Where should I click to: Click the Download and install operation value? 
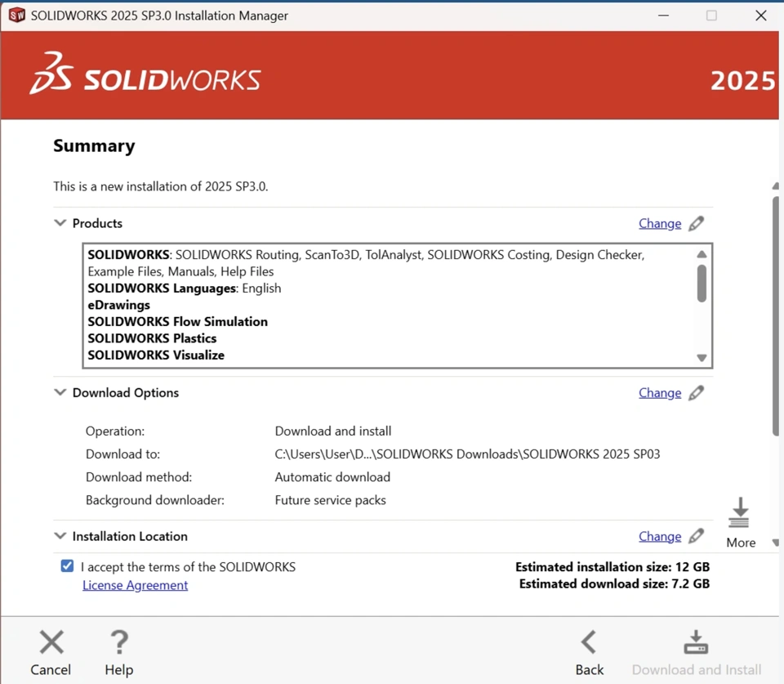click(x=333, y=431)
